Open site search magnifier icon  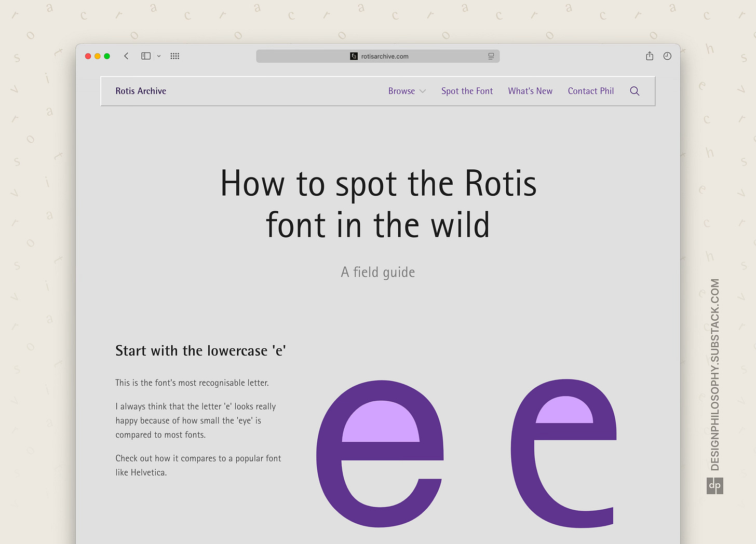(634, 91)
